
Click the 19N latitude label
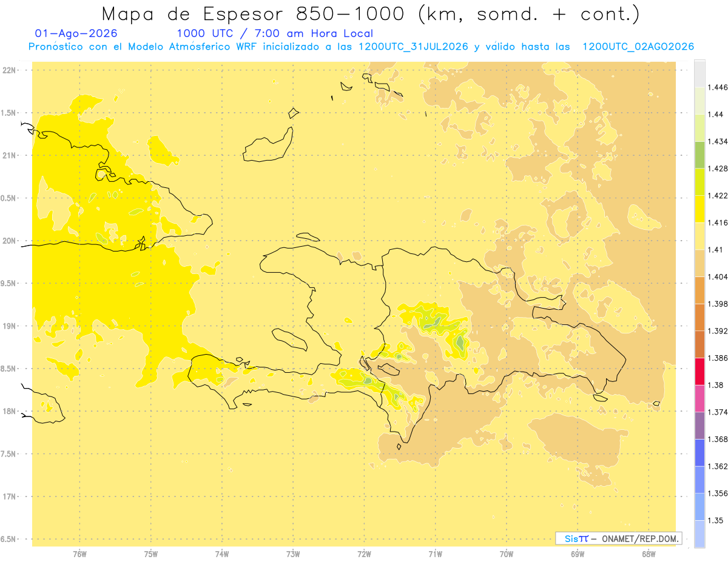click(x=9, y=326)
